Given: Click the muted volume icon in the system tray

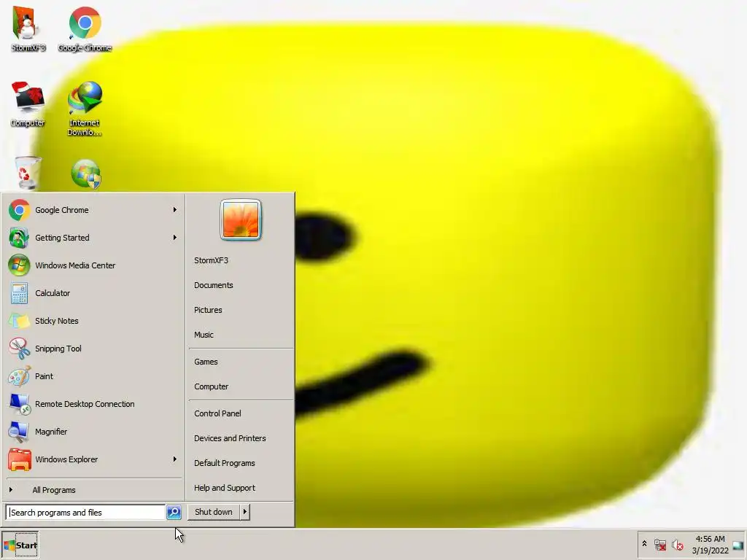Looking at the screenshot, I should tap(677, 544).
